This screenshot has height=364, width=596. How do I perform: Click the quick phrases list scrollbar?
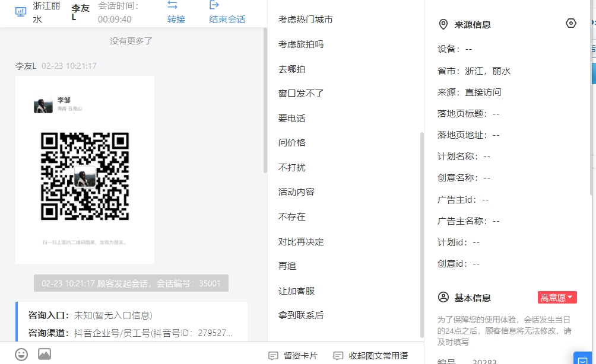(421, 235)
